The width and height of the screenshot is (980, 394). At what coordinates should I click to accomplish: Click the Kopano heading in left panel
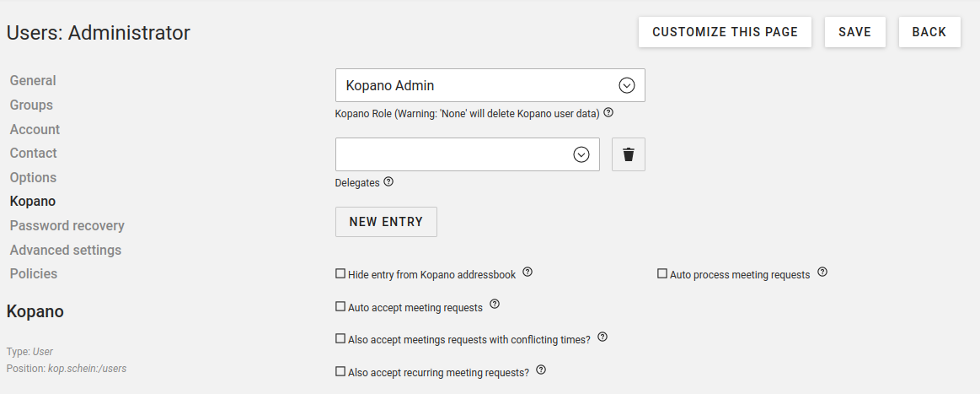click(x=35, y=311)
